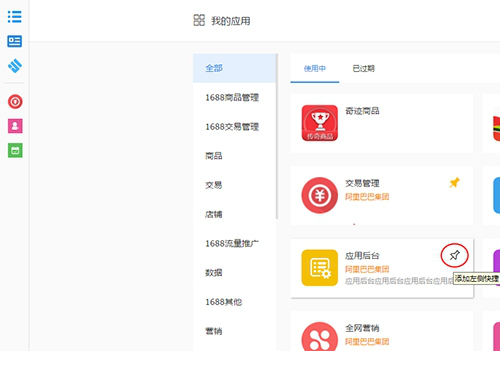Select the 交易 category
Screen dimensions: 500x365
click(x=234, y=185)
